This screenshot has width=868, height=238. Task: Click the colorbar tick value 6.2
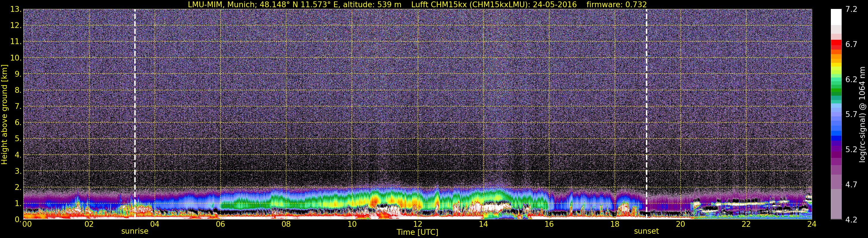click(851, 79)
